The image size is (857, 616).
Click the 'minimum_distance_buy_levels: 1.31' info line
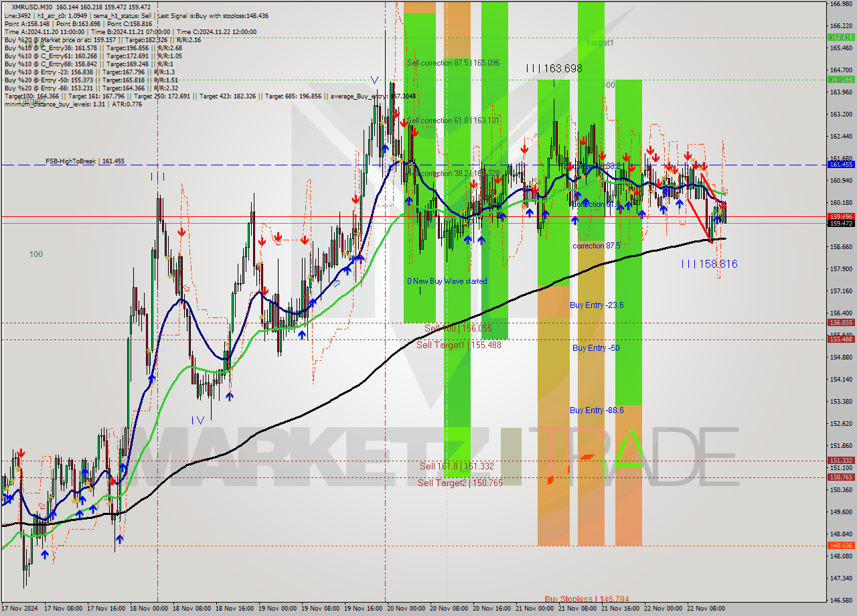coord(72,104)
